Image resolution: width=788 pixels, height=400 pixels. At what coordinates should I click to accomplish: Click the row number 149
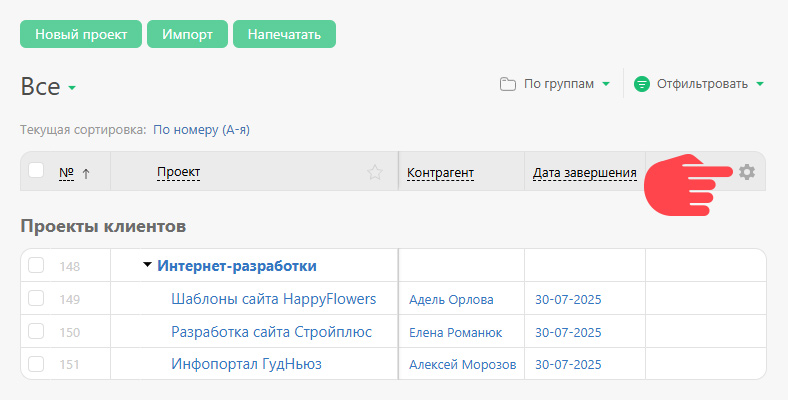(69, 299)
